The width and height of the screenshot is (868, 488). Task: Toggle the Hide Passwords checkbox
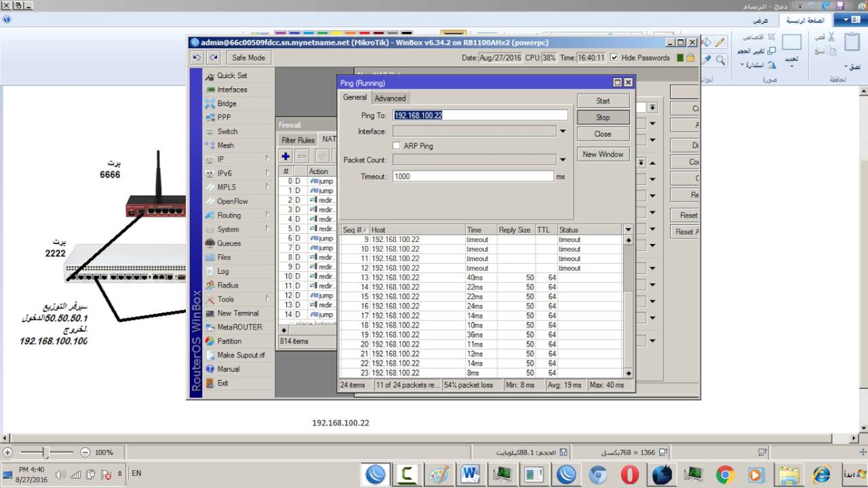(614, 58)
